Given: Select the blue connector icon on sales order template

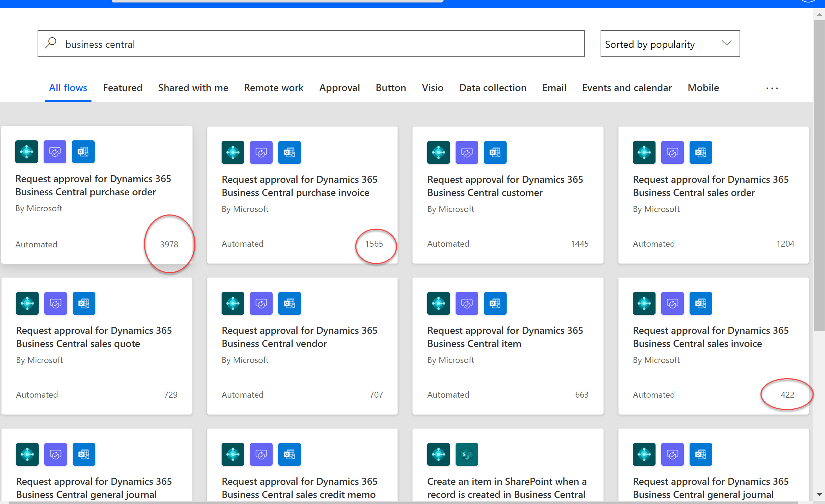Looking at the screenshot, I should click(x=701, y=152).
